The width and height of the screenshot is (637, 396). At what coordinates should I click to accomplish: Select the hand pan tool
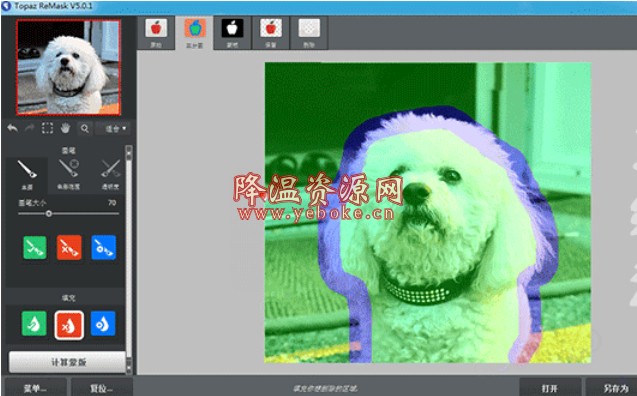click(65, 128)
